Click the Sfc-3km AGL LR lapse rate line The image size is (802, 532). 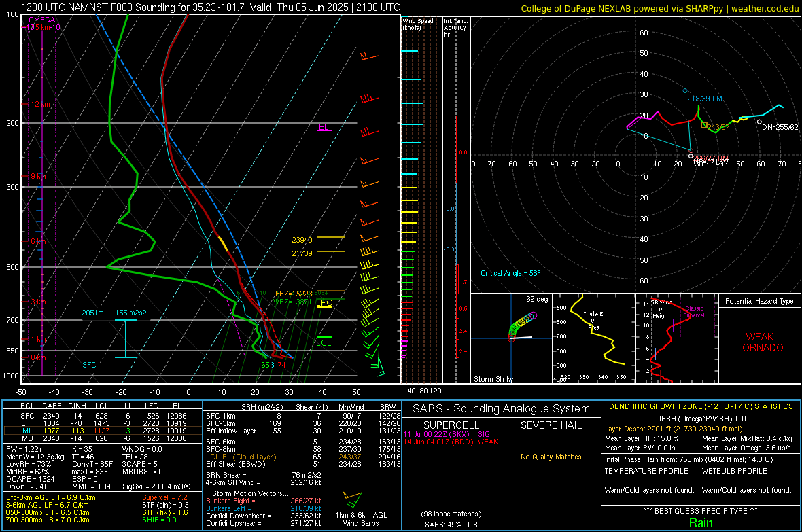tap(51, 498)
